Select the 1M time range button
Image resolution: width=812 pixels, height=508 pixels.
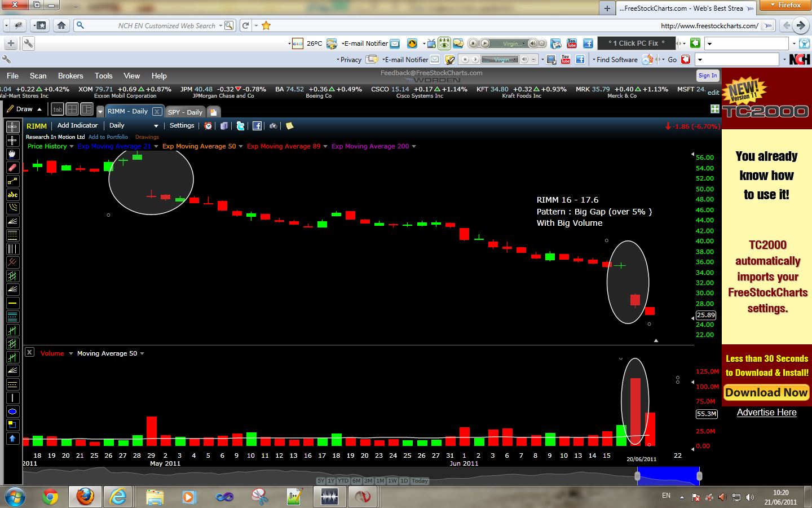380,481
